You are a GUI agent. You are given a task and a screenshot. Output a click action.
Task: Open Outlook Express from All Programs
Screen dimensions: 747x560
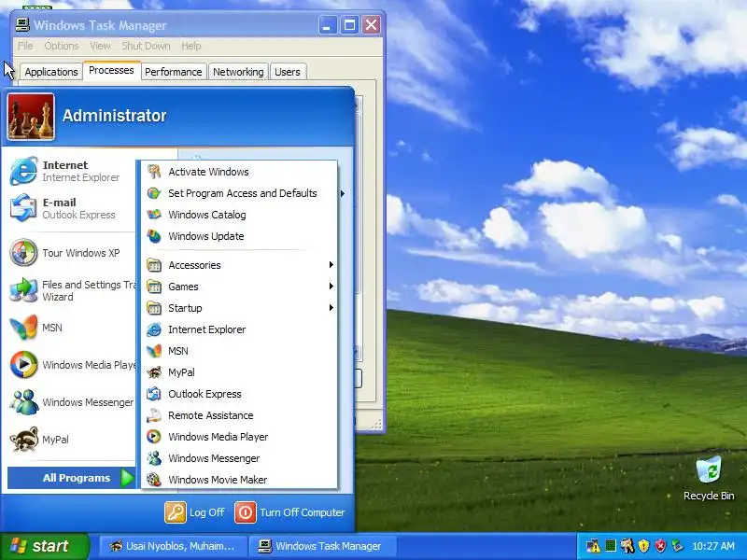coord(239,394)
